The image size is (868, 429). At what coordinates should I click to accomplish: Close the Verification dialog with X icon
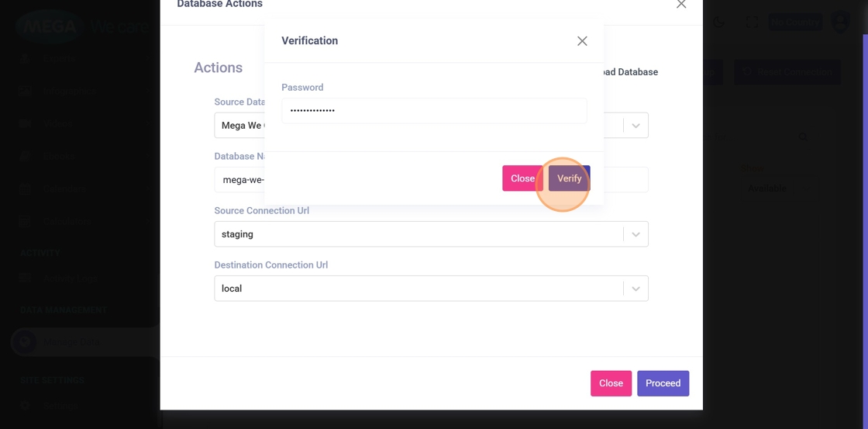tap(582, 41)
